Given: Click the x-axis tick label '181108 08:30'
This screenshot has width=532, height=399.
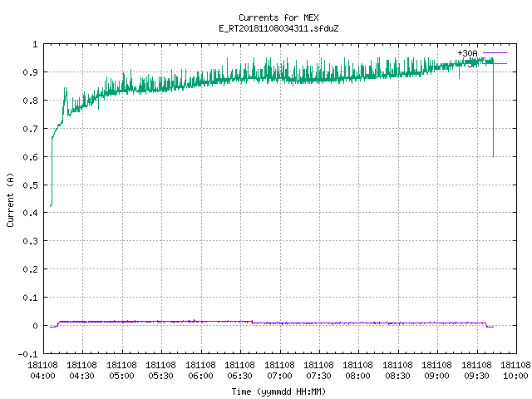Looking at the screenshot, I should point(397,371).
